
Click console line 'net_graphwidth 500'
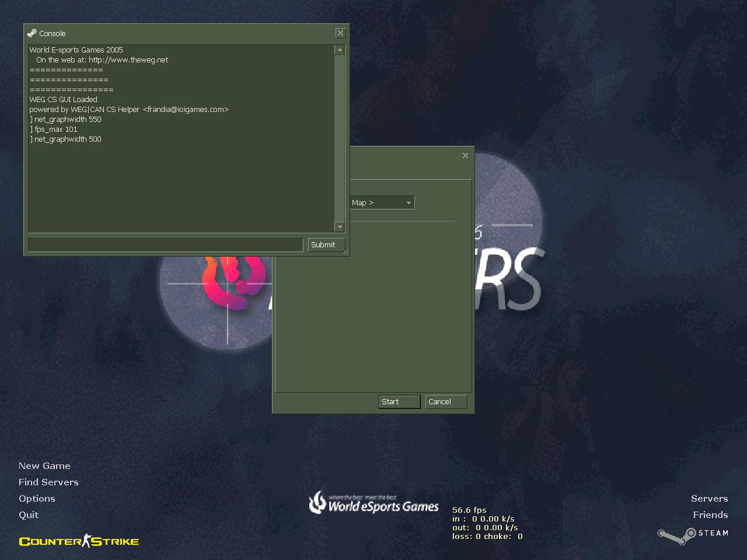pos(65,139)
